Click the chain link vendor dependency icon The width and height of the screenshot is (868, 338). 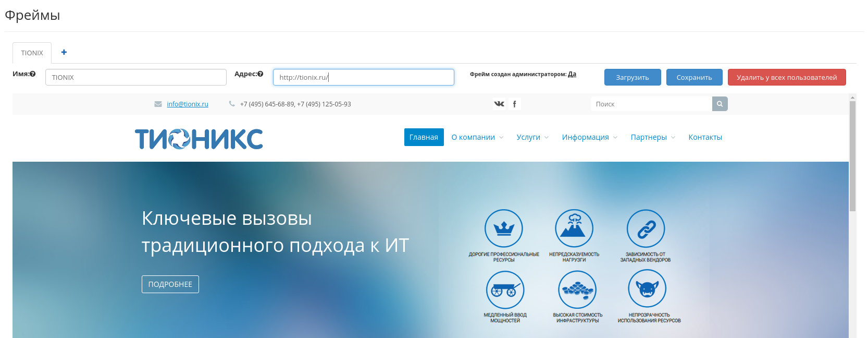[x=646, y=228]
